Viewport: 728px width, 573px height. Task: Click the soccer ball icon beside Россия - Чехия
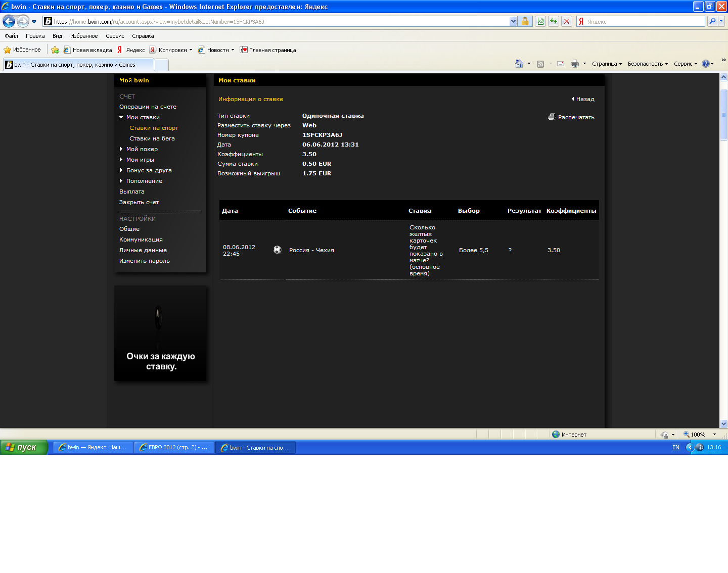[278, 250]
